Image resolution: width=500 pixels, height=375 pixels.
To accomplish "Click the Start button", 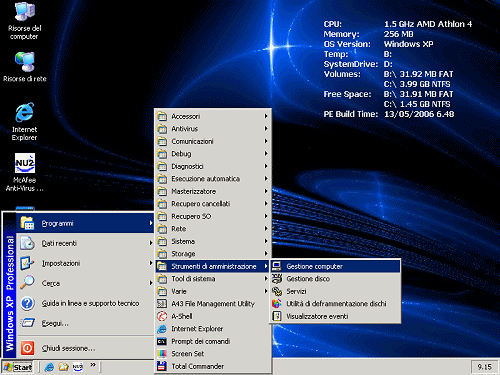I will (18, 367).
